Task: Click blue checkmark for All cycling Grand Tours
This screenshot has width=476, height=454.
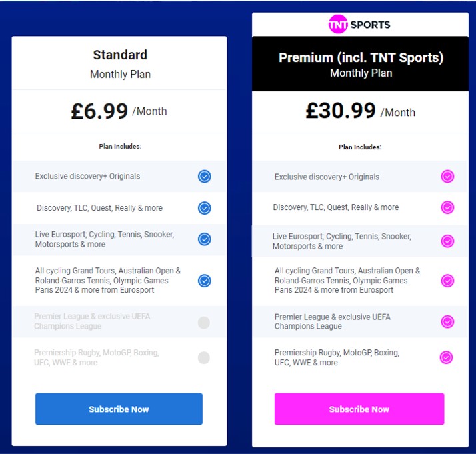Action: [205, 281]
